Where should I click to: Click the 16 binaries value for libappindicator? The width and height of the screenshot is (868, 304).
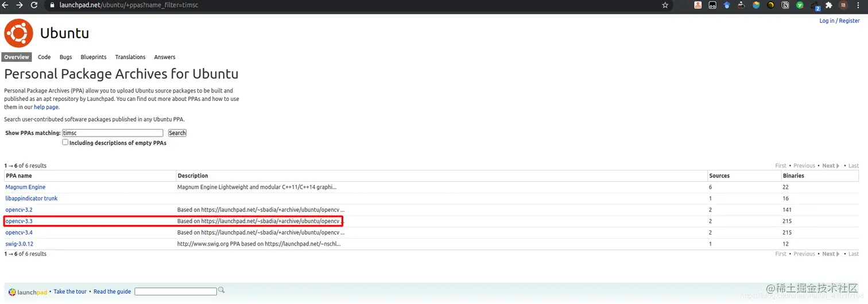click(x=785, y=198)
